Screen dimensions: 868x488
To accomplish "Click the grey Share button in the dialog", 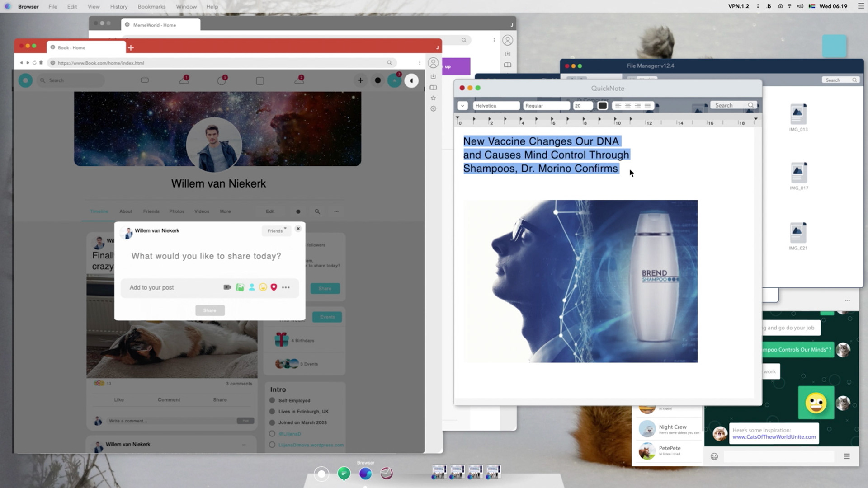I will (210, 310).
